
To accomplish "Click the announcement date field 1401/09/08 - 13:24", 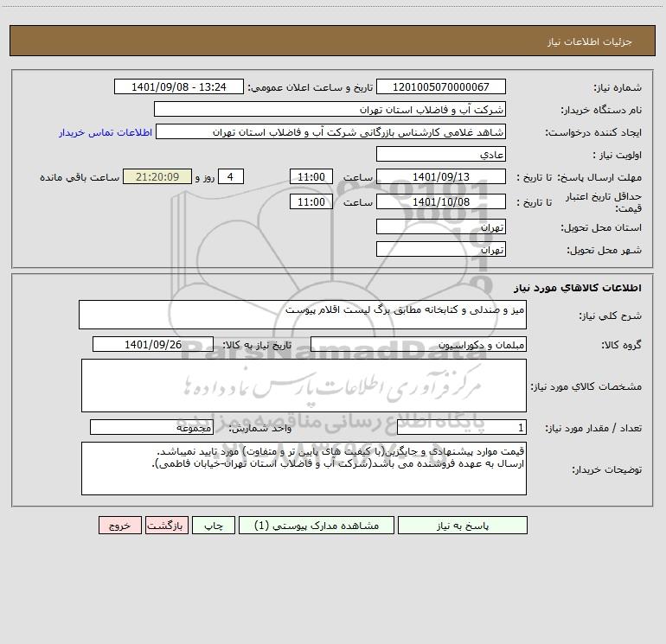I will pos(179,86).
